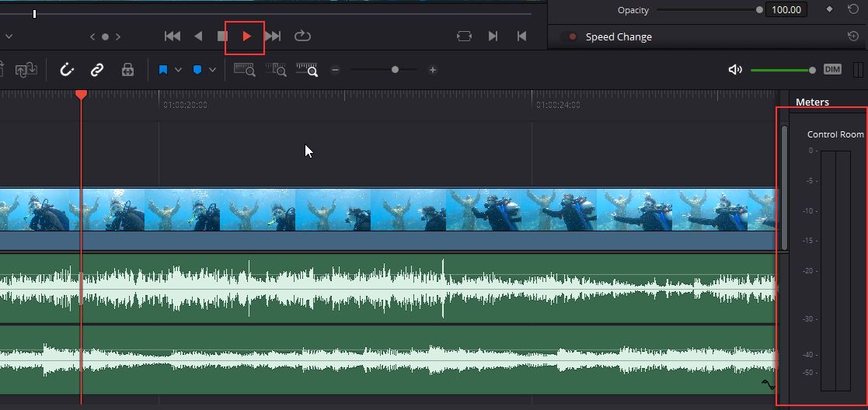Image resolution: width=868 pixels, height=410 pixels.
Task: Click the green volume slider handle
Action: click(812, 70)
